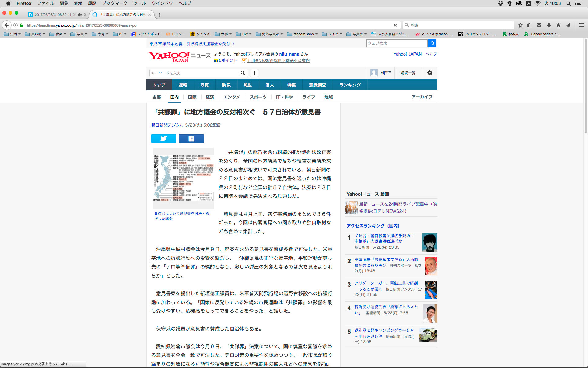Open the ランキング navigation tab
This screenshot has width=588, height=368.
[350, 85]
